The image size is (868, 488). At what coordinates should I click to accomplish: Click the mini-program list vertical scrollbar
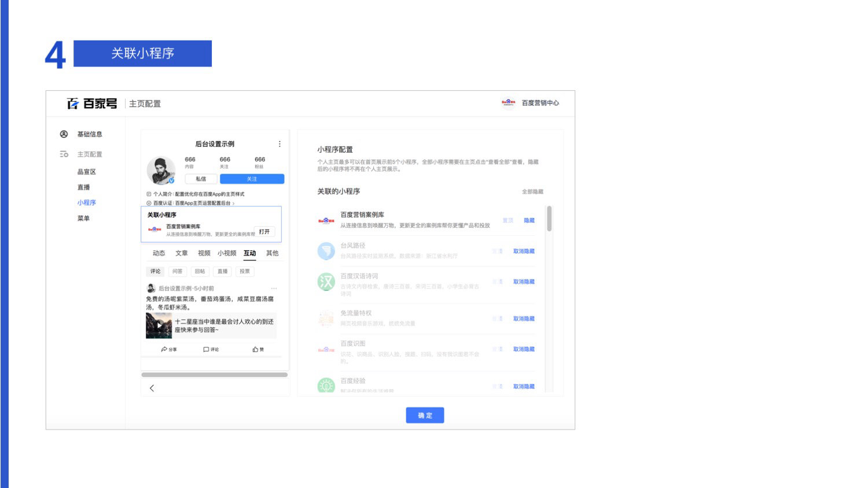(549, 219)
